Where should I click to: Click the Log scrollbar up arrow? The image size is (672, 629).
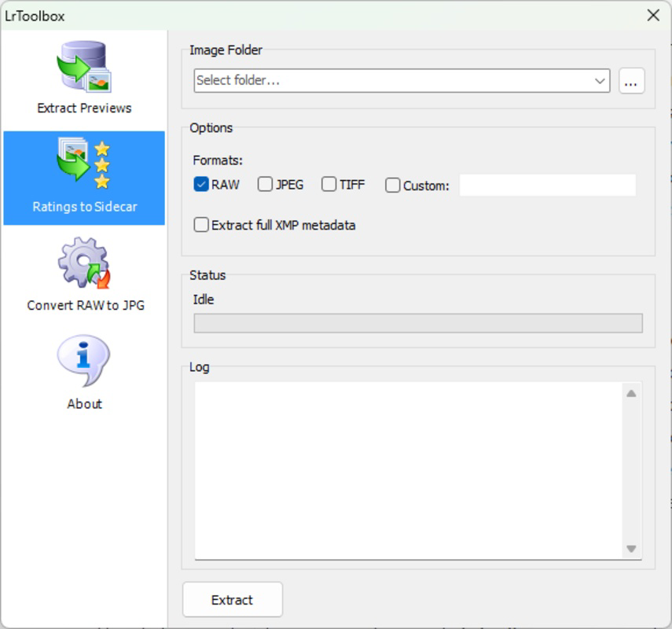click(x=631, y=394)
